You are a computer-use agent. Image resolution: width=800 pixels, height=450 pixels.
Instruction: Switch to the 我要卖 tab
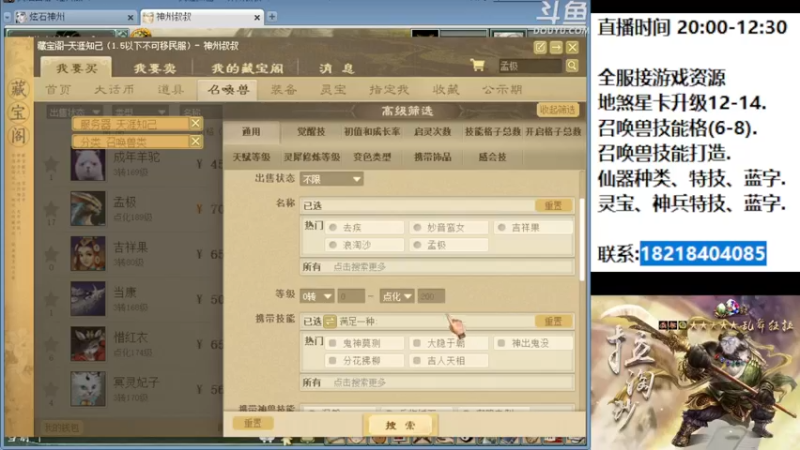click(155, 68)
